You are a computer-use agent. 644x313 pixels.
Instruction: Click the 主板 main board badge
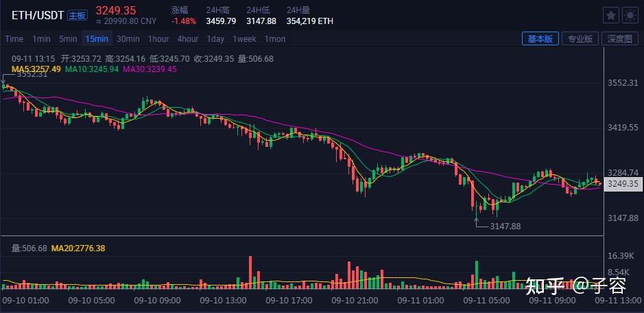[77, 15]
